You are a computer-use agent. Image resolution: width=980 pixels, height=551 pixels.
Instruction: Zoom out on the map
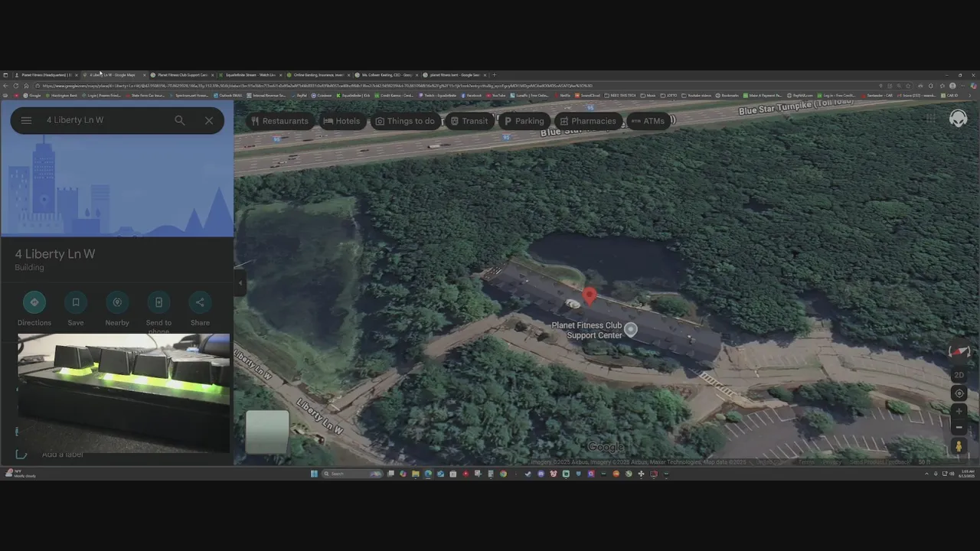(x=959, y=428)
